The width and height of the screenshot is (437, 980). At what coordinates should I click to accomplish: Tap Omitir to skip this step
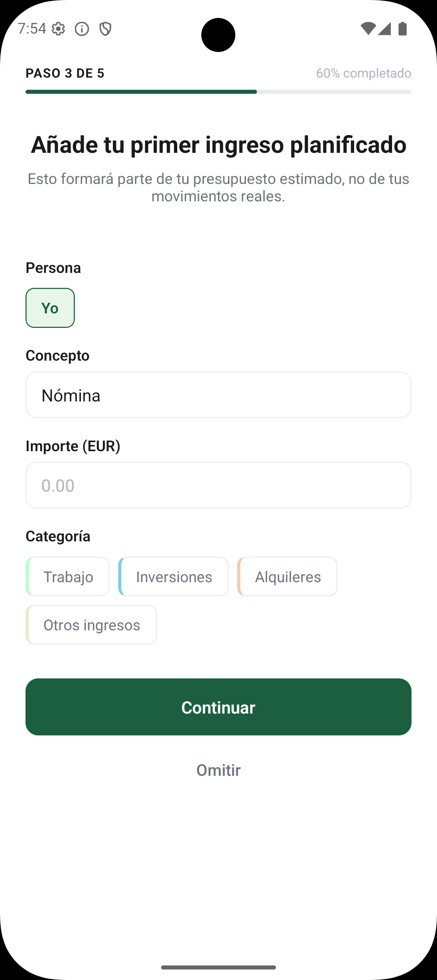click(218, 770)
